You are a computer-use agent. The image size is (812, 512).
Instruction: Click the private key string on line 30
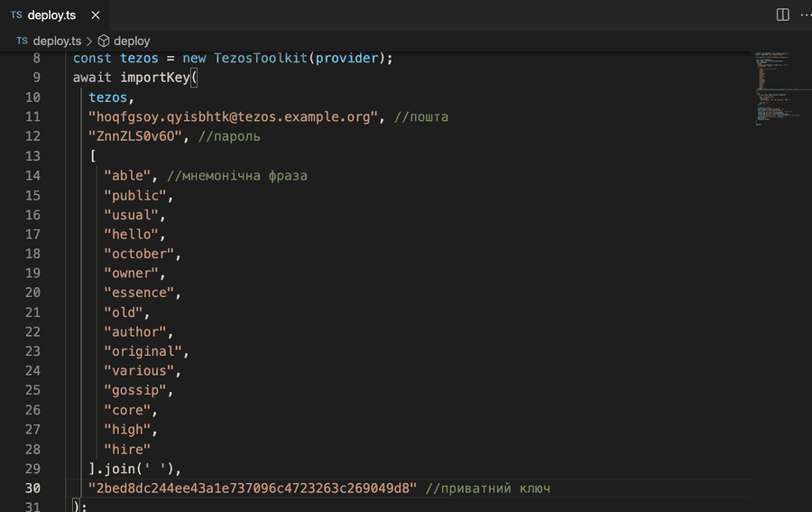click(x=253, y=489)
